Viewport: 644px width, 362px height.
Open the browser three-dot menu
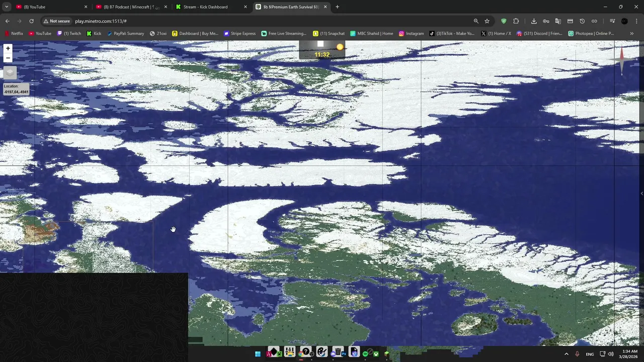636,21
